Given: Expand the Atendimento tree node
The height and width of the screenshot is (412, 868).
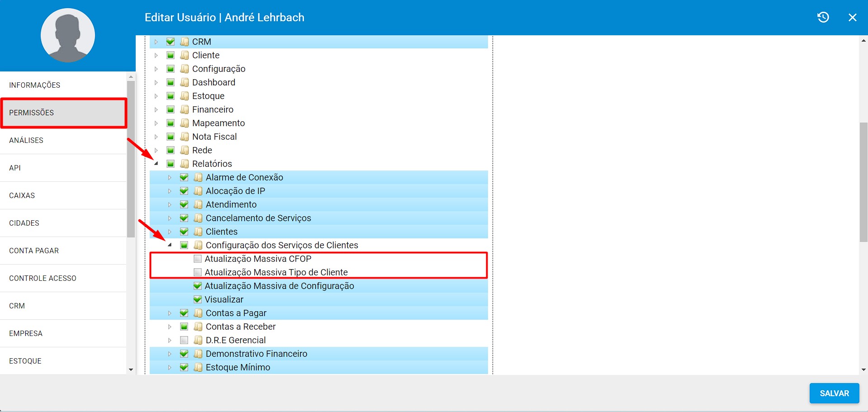Looking at the screenshot, I should click(170, 204).
